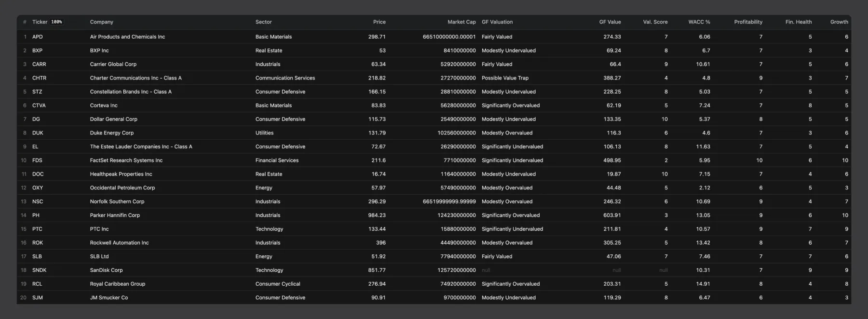868x319 pixels.
Task: Select the SJM ticker cell
Action: point(38,298)
